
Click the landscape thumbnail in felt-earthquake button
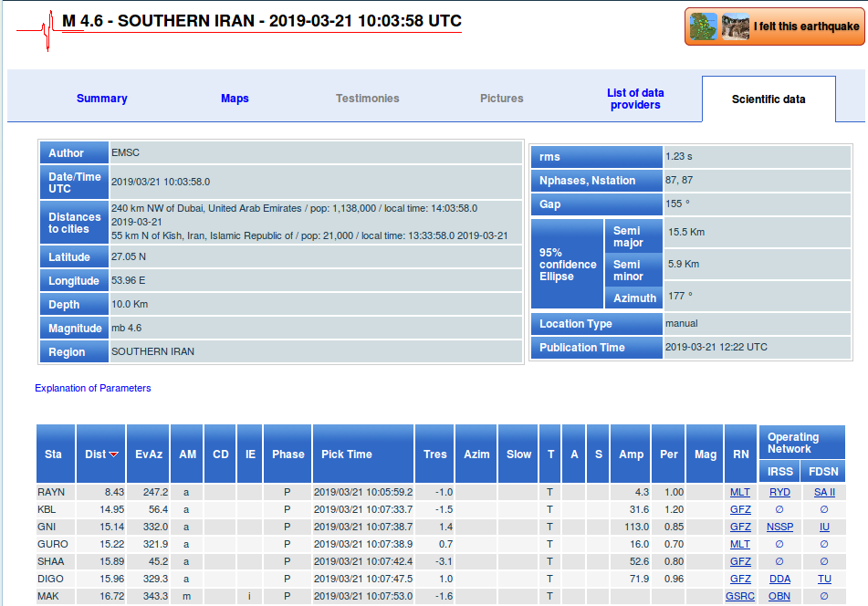click(x=703, y=26)
